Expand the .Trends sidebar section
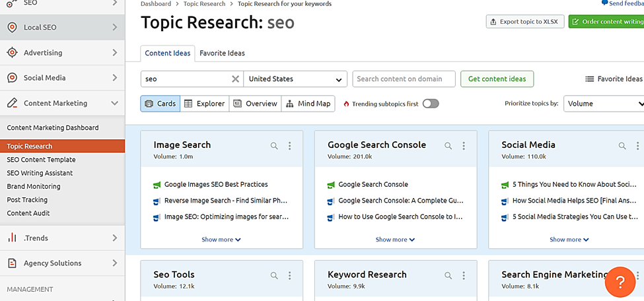Viewport: 644px width, 301px height. click(x=114, y=238)
